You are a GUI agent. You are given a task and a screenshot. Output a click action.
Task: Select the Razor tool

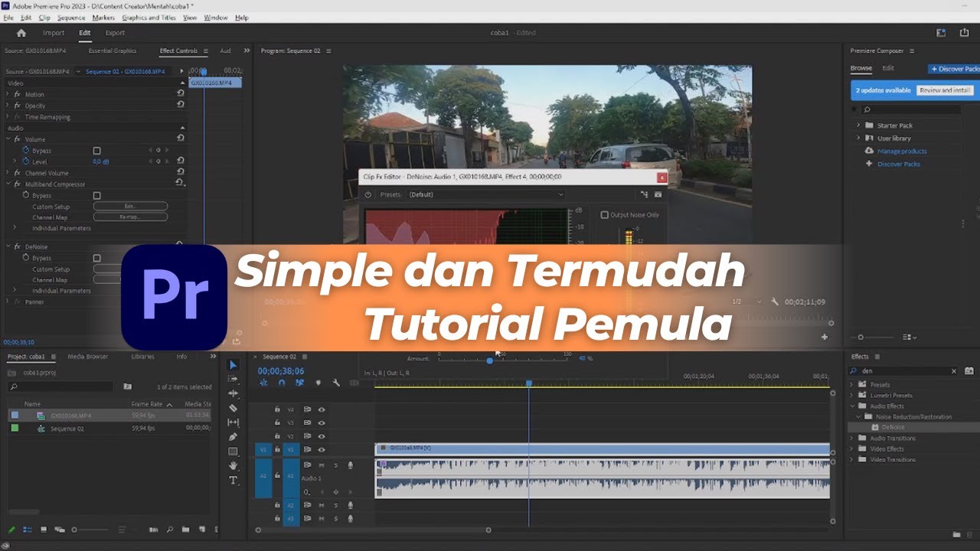click(x=234, y=408)
